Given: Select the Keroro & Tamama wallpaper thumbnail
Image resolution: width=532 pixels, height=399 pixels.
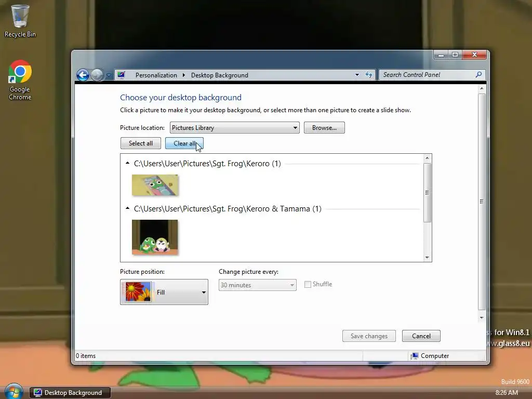Looking at the screenshot, I should pyautogui.click(x=155, y=237).
